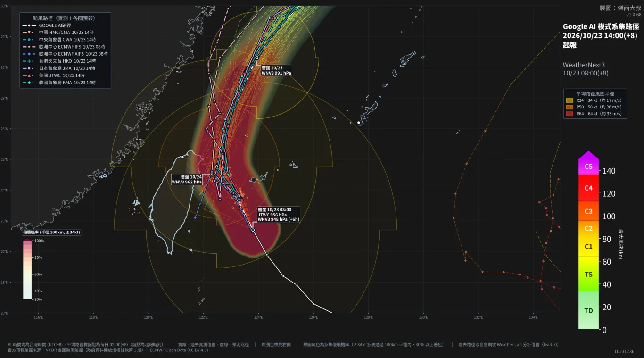Select the 10/24 WNV3 962 hPa forecast label

pyautogui.click(x=187, y=179)
